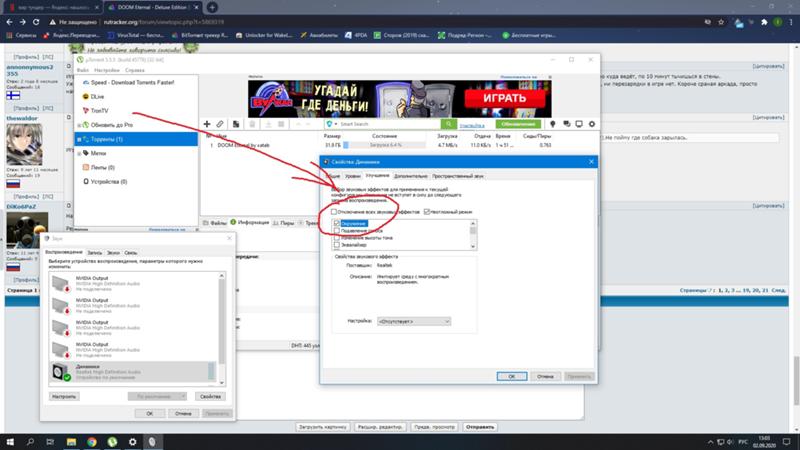The image size is (800, 450).
Task: Click the red ИГРАТЬ button on the ad banner
Action: [504, 98]
